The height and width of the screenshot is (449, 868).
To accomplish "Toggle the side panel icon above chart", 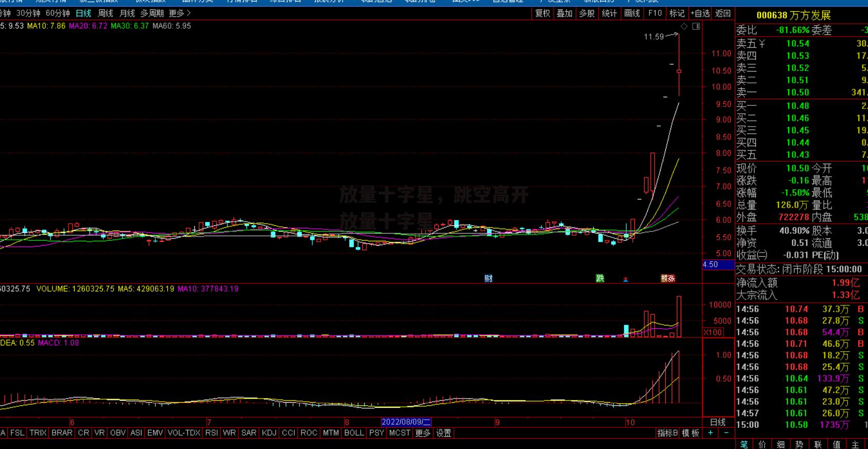I will pos(696,26).
